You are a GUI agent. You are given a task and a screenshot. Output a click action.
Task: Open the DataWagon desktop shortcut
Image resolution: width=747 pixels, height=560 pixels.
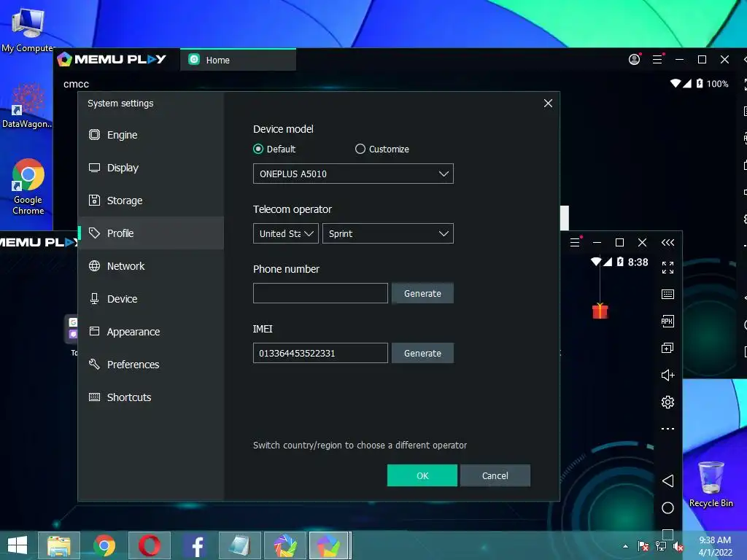27,106
